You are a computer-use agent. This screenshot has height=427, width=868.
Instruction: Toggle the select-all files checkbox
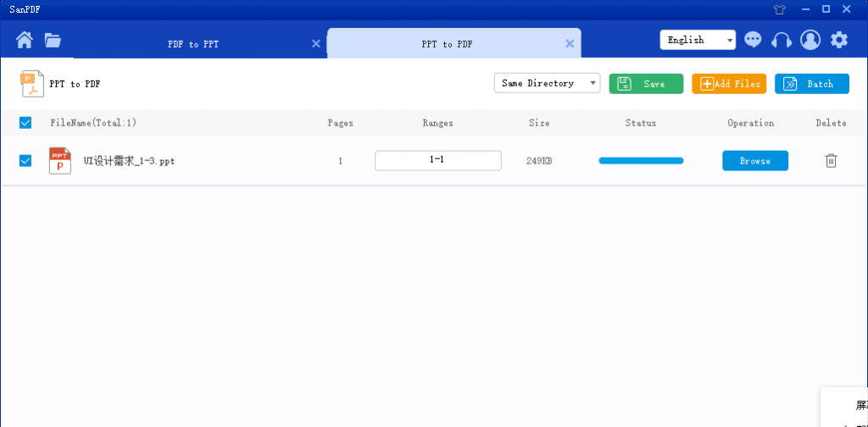pos(25,123)
